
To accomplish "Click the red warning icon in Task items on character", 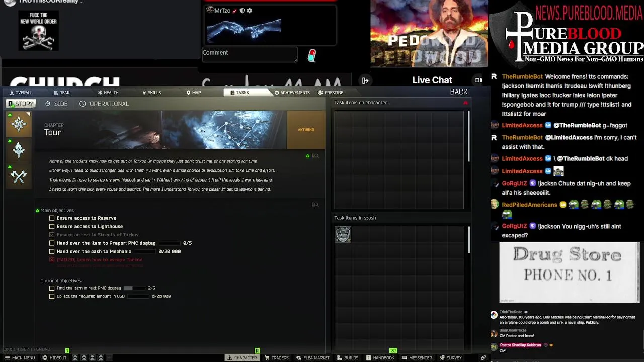I will pos(465,103).
